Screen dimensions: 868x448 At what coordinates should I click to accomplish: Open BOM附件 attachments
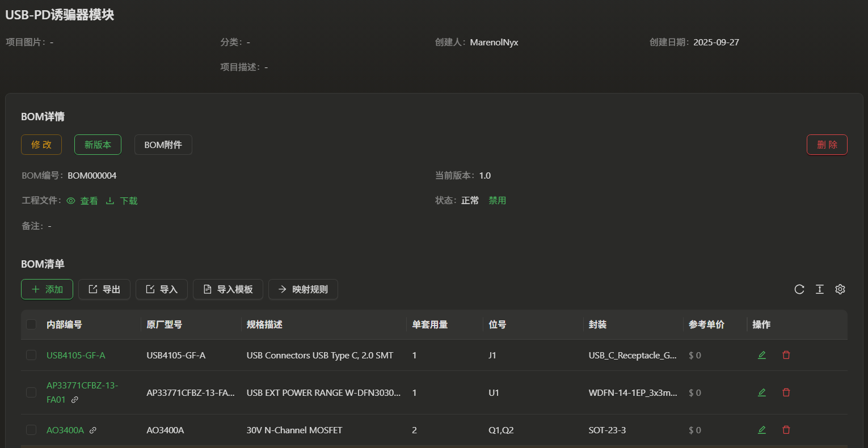pos(163,145)
